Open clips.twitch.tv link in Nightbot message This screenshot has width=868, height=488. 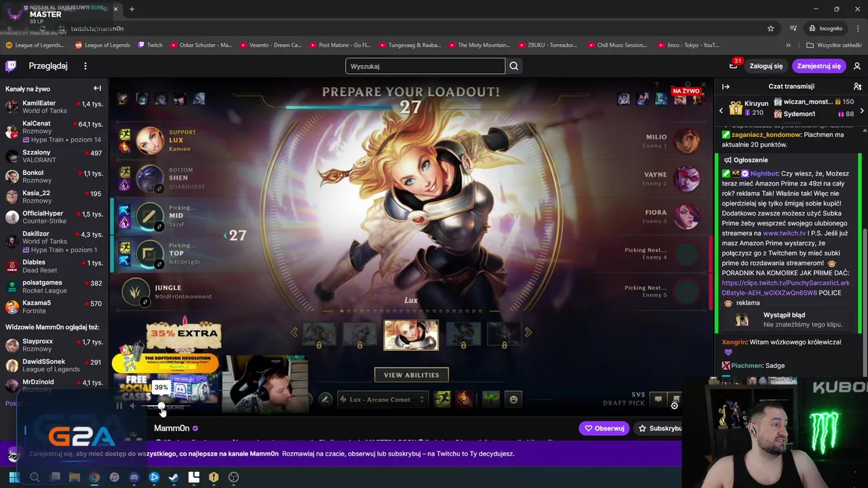pyautogui.click(x=785, y=288)
